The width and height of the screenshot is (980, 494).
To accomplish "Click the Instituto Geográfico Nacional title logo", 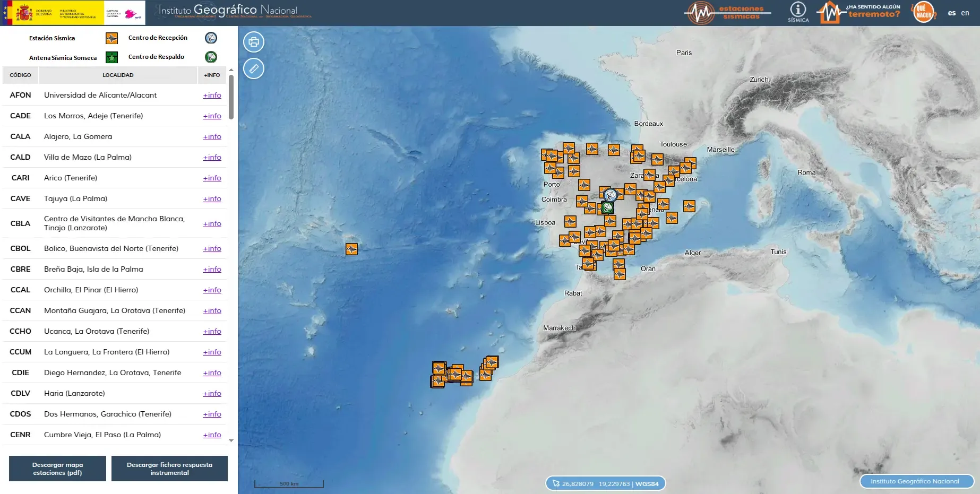I will (235, 11).
